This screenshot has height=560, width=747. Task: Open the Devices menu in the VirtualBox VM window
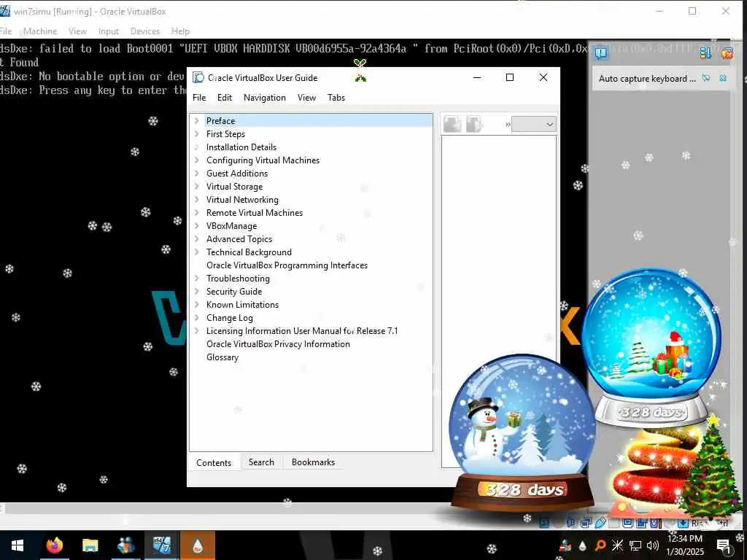point(145,31)
